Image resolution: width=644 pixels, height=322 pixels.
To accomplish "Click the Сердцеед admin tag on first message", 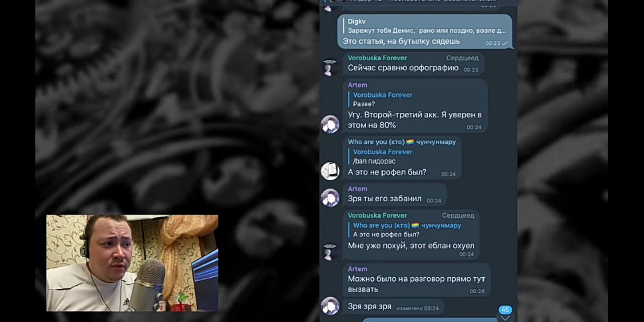I will pos(462,58).
